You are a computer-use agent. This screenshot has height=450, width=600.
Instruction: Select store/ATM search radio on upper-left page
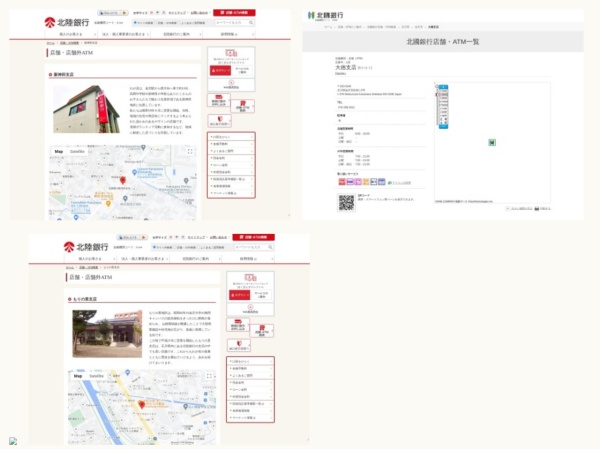click(157, 23)
